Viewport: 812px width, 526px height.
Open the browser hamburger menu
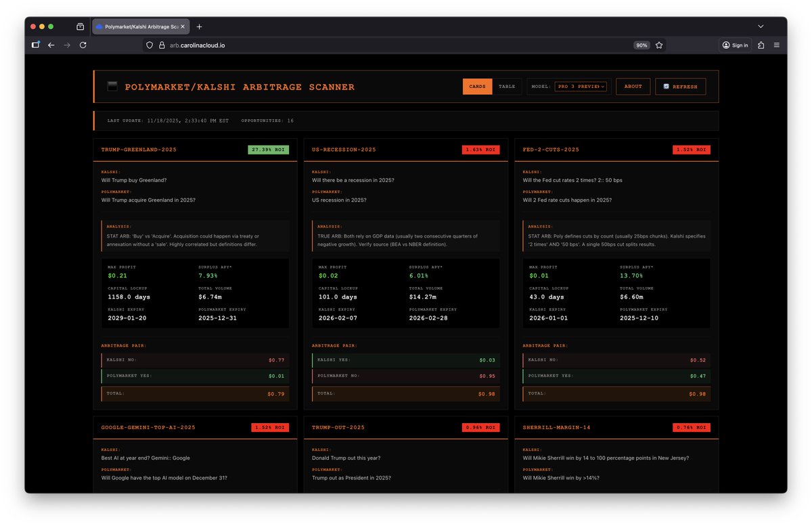(776, 45)
